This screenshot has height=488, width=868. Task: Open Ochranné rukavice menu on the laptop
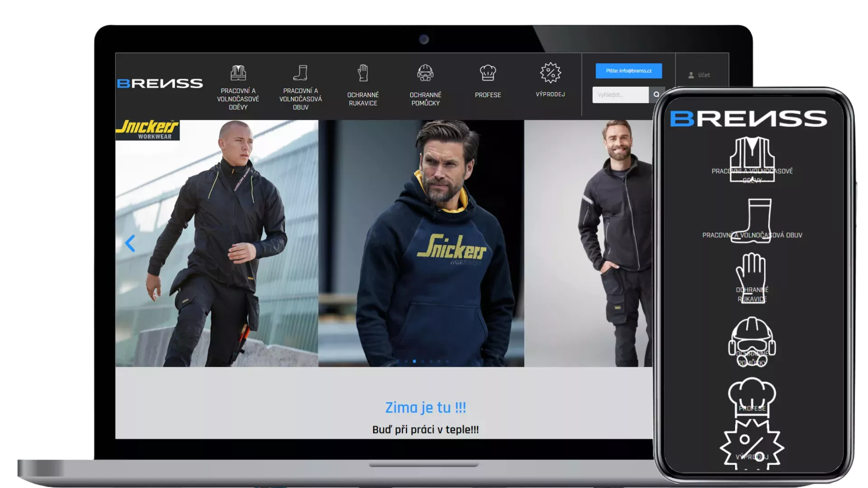363,99
